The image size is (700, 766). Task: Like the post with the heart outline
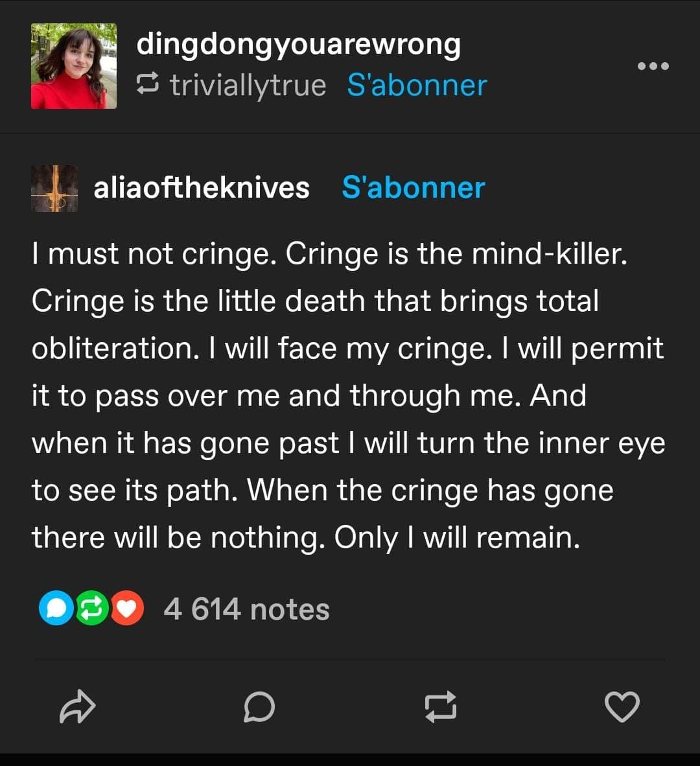coord(622,707)
